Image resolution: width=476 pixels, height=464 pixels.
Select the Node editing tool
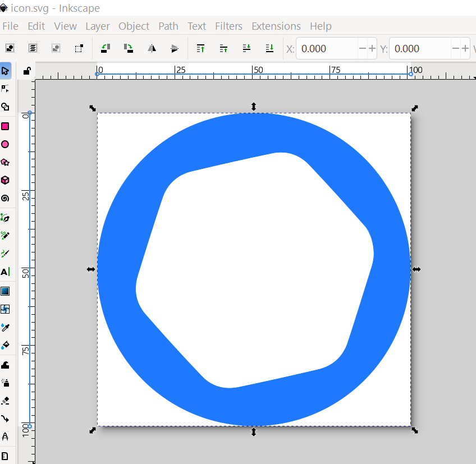coord(5,89)
